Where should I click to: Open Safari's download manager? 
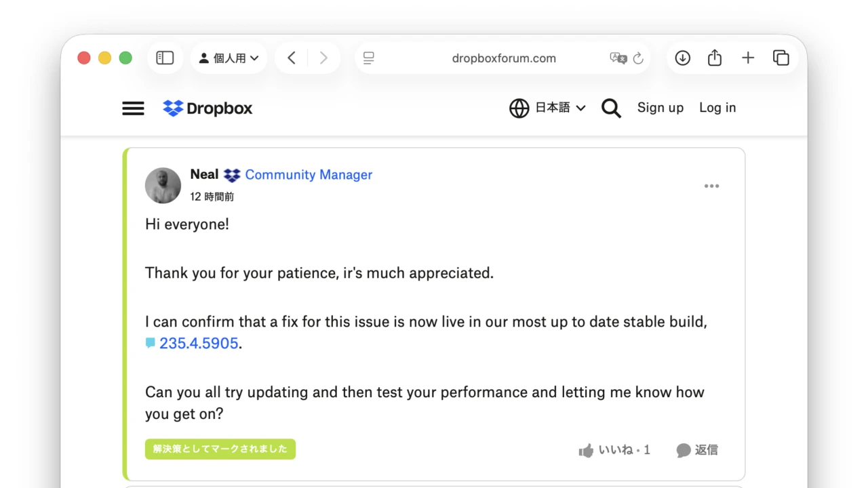click(x=682, y=58)
